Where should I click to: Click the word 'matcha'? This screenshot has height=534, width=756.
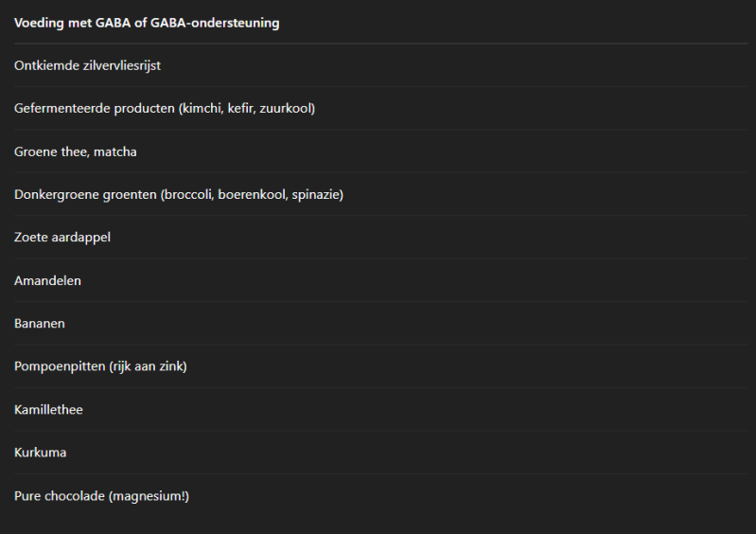[x=115, y=151]
